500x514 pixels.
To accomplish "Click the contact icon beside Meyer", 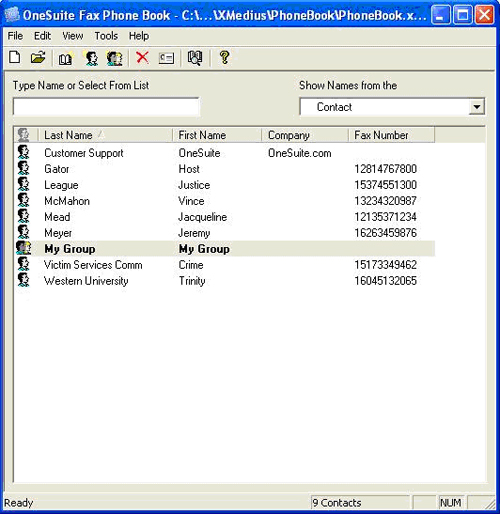I will pyautogui.click(x=23, y=232).
